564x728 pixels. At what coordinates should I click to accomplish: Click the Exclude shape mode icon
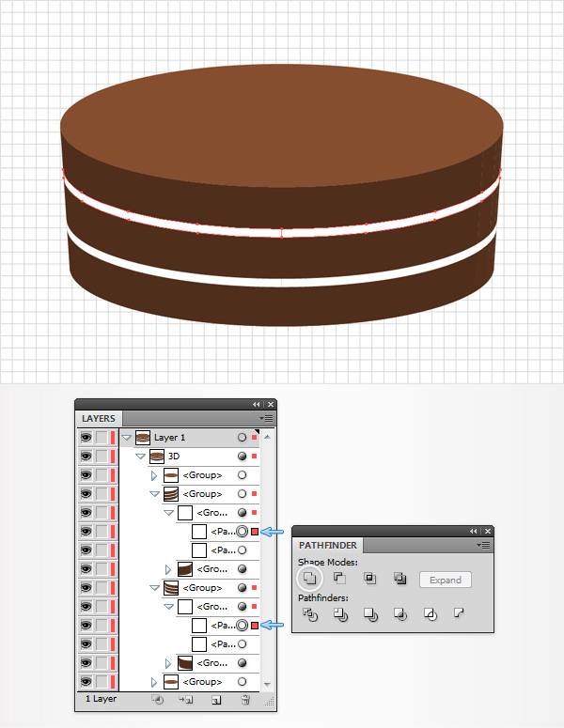click(x=399, y=578)
